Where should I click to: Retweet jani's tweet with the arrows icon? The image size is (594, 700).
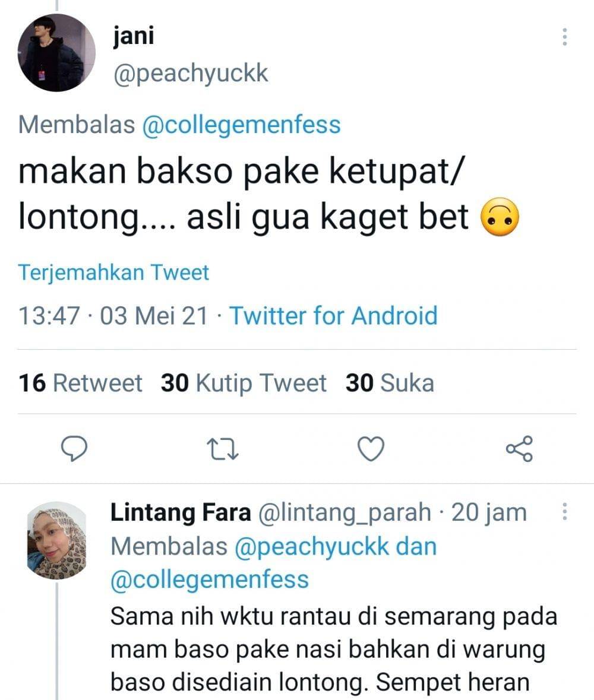point(223,448)
